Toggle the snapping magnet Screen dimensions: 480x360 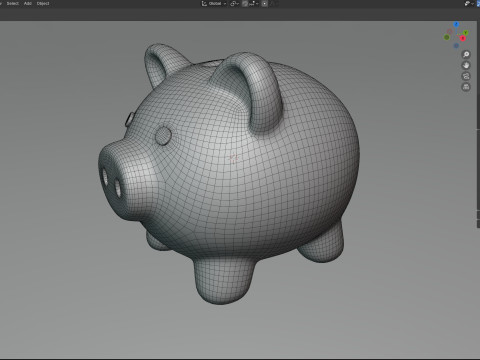point(245,4)
